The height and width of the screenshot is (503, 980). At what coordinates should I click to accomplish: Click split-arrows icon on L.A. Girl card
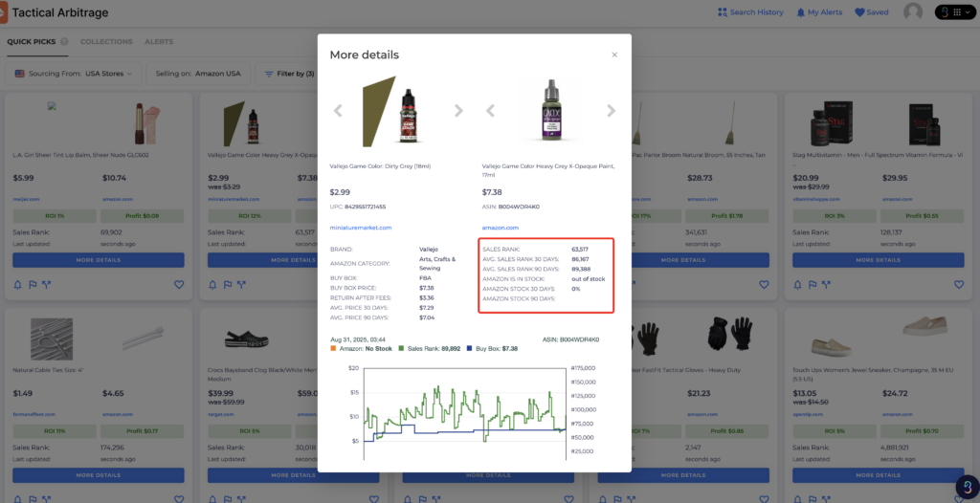(x=47, y=285)
